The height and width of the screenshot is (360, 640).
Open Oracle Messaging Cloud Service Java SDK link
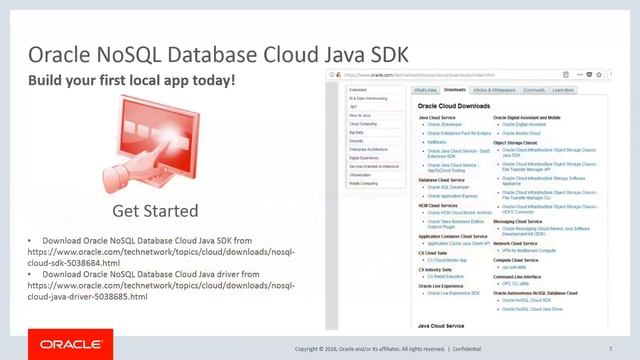[x=546, y=231]
